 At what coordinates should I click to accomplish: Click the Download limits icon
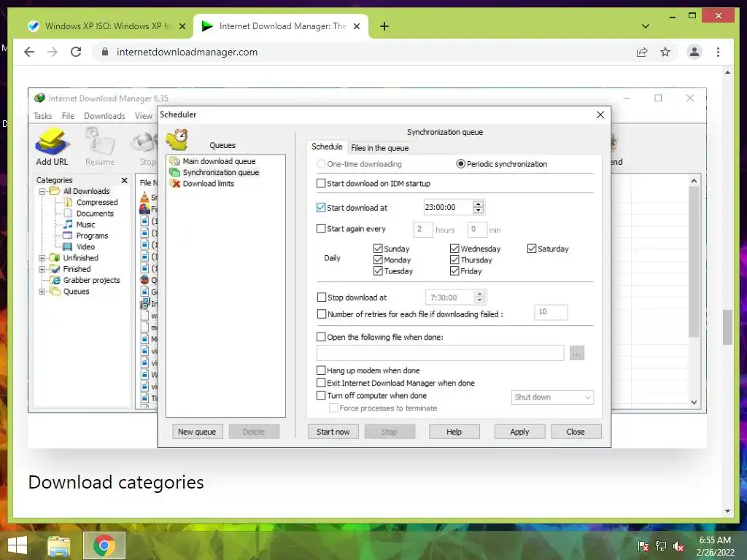click(x=175, y=183)
